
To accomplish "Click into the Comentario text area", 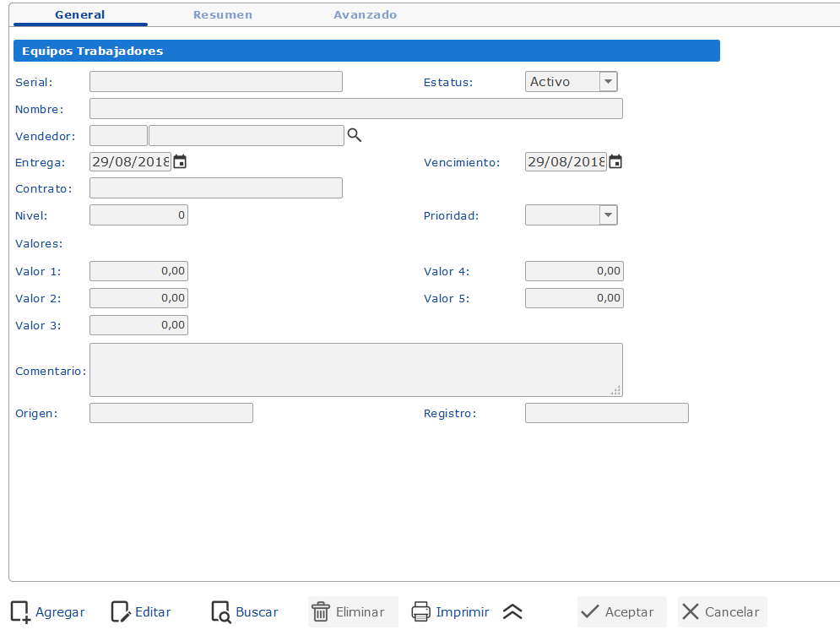I will click(x=355, y=370).
